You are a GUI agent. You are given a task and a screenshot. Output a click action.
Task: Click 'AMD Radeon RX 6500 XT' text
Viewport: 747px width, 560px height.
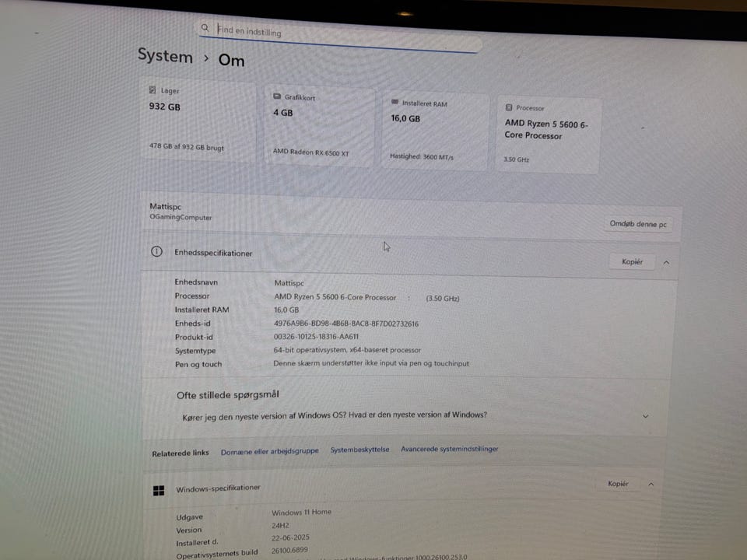(310, 152)
